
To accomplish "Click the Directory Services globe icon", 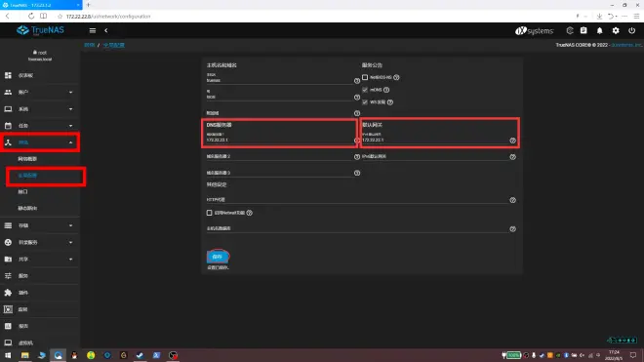I will 8,242.
